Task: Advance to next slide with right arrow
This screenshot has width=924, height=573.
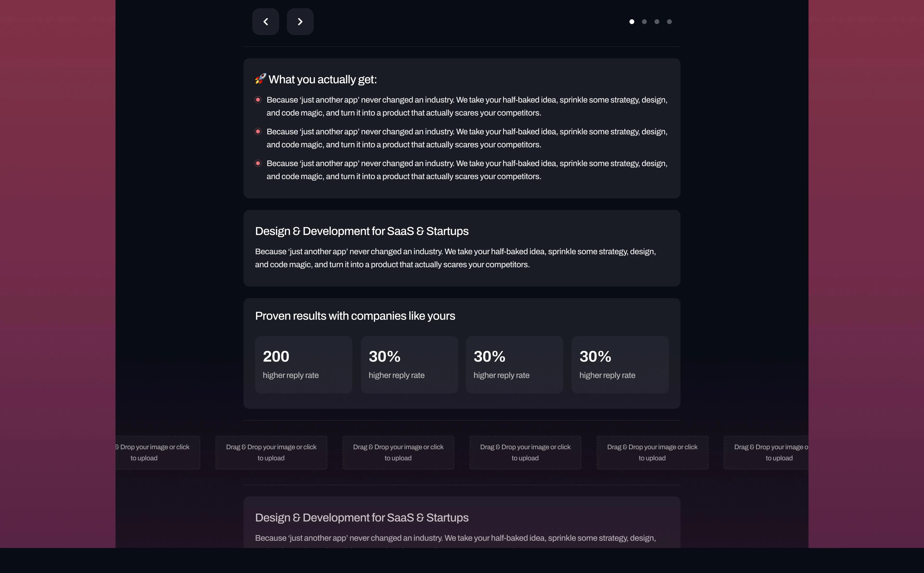Action: 300,22
